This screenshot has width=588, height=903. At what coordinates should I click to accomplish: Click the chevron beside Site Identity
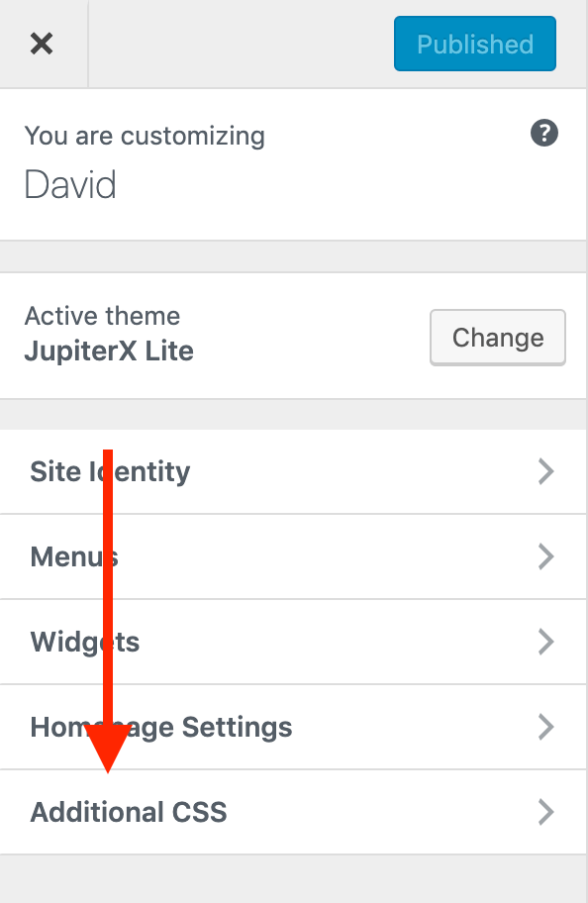point(545,471)
